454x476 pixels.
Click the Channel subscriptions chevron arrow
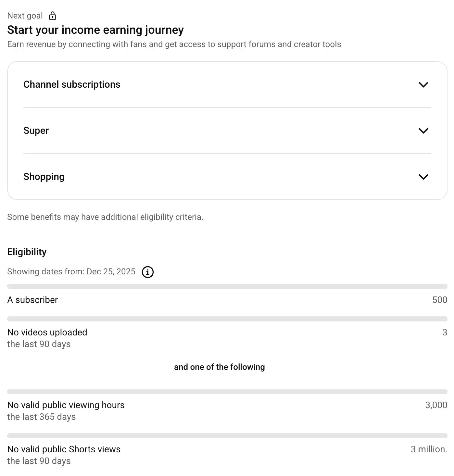click(423, 85)
